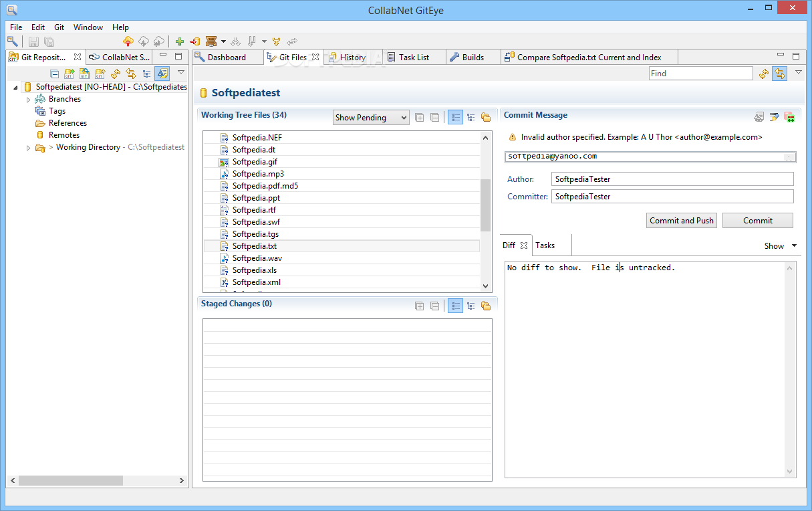This screenshot has height=511, width=812.
Task: Click the clone repository red arrow icon
Action: tap(195, 41)
